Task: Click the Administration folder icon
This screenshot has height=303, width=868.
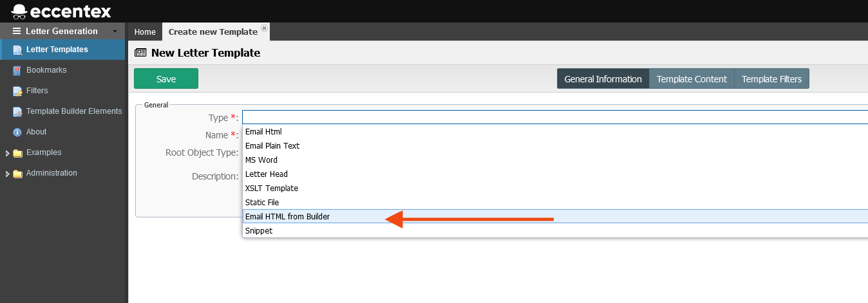Action: coord(17,174)
